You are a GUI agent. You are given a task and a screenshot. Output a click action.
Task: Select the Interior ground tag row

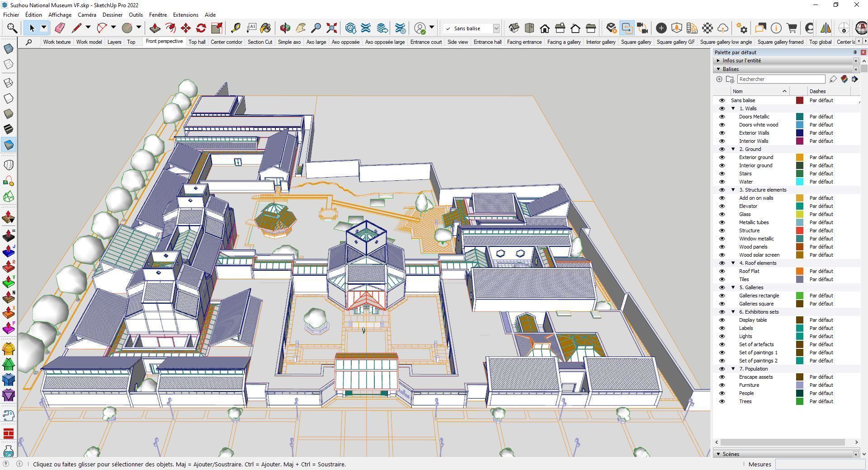pyautogui.click(x=787, y=165)
